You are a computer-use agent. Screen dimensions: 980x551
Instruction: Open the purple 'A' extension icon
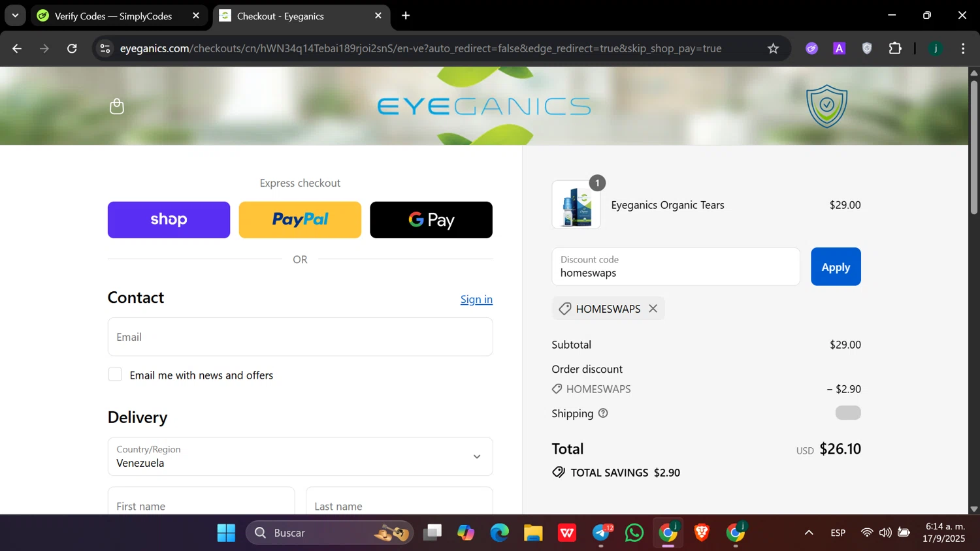(x=840, y=48)
